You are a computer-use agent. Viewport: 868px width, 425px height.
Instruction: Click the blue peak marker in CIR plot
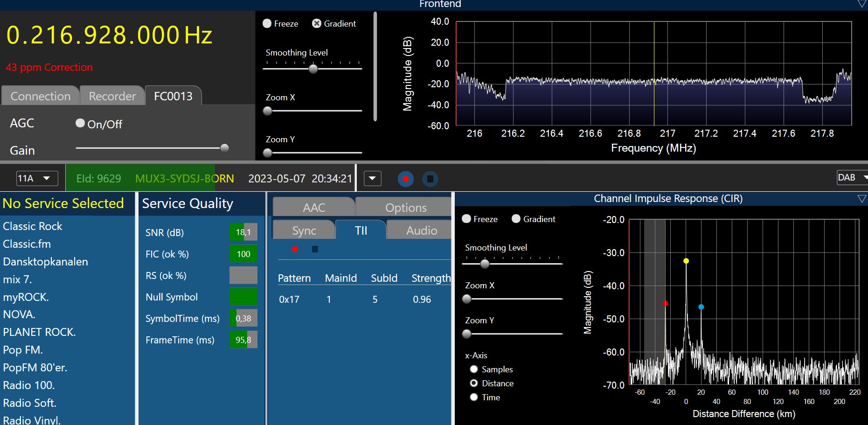701,307
